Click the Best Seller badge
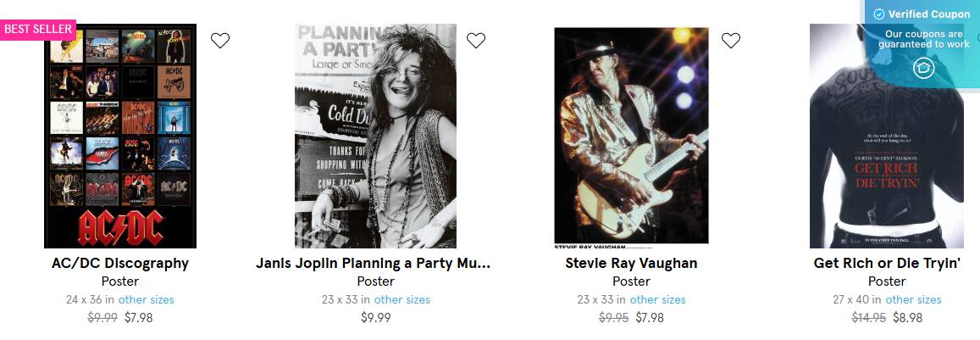980x340 pixels. [x=39, y=29]
